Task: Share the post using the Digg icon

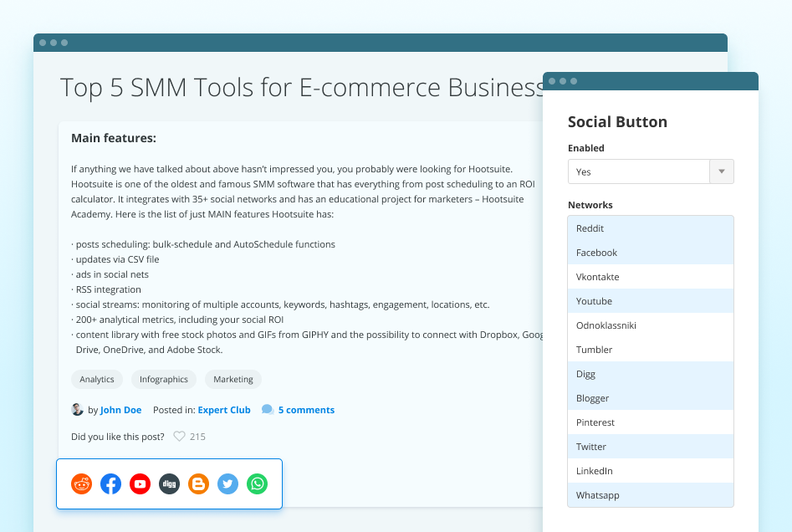Action: coord(169,483)
